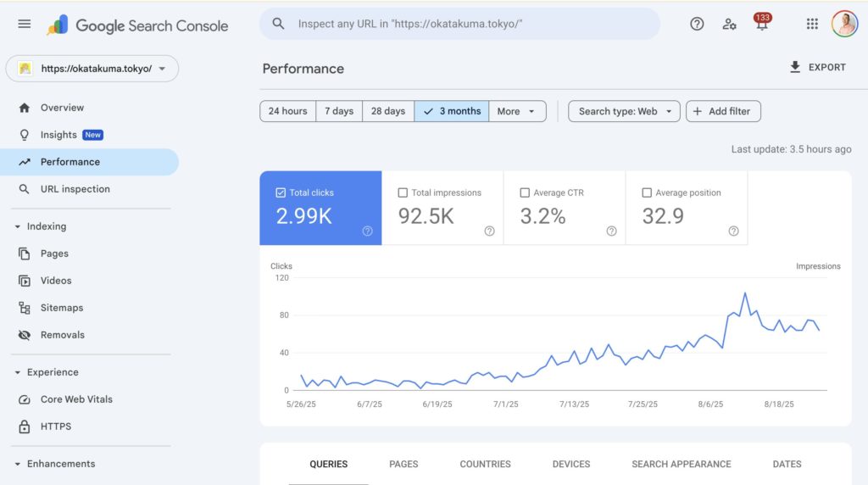868x485 pixels.
Task: Click the 2.99K total clicks value
Action: 304,216
